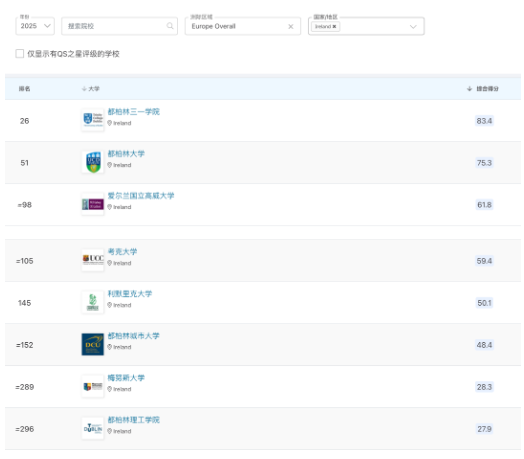
Task: Click rank =289 cell
Action: coord(24,387)
